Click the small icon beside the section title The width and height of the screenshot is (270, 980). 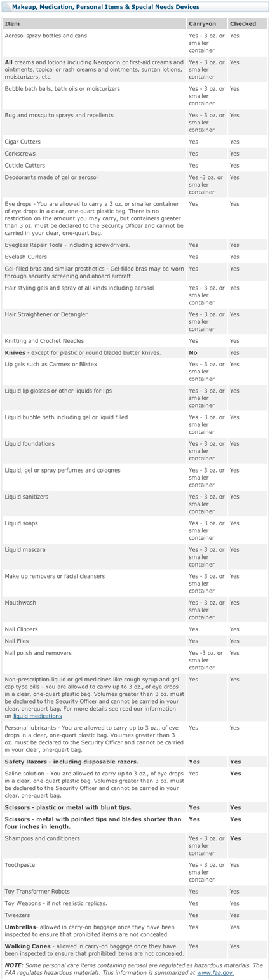click(7, 7)
